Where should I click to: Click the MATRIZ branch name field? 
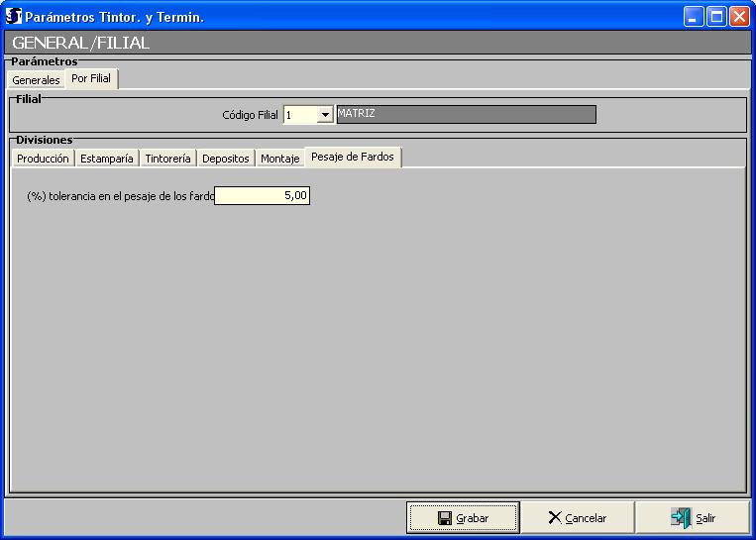(x=466, y=115)
